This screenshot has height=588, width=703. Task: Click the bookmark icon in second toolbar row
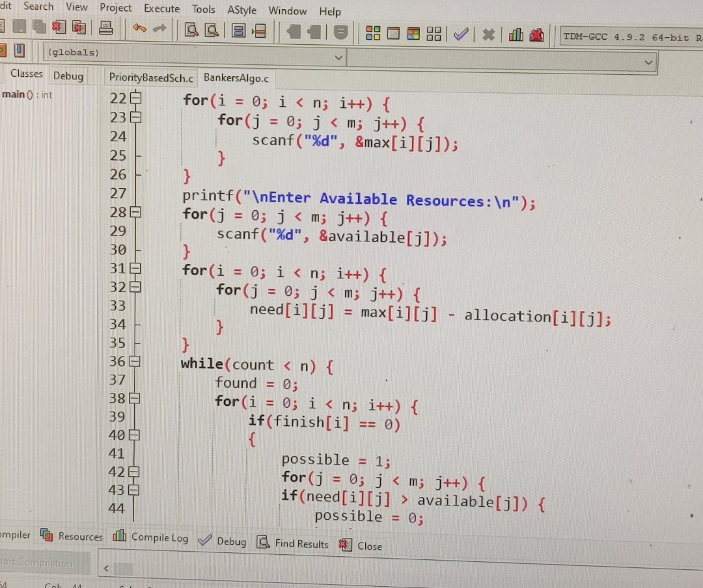pyautogui.click(x=19, y=50)
